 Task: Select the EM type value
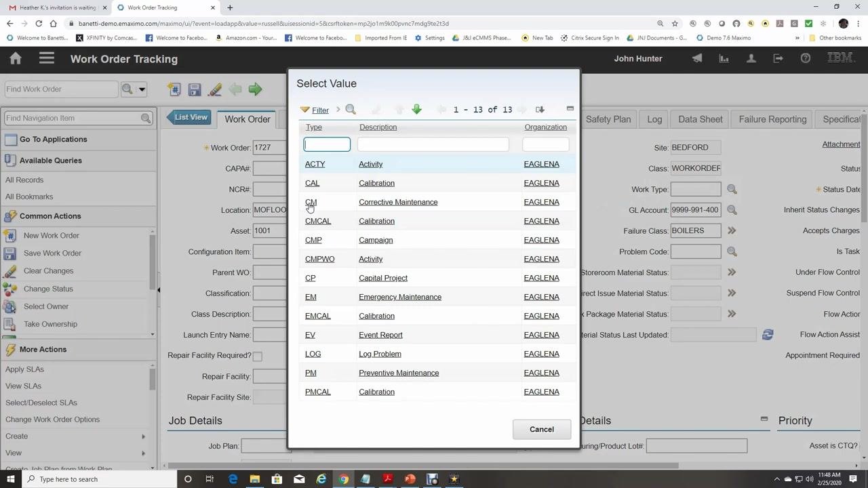[311, 297]
